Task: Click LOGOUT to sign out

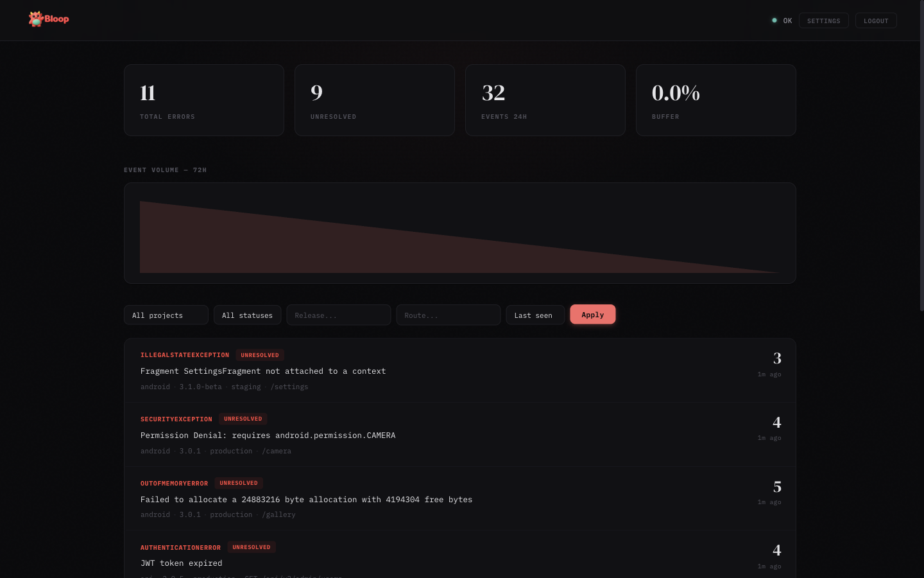Action: [876, 20]
